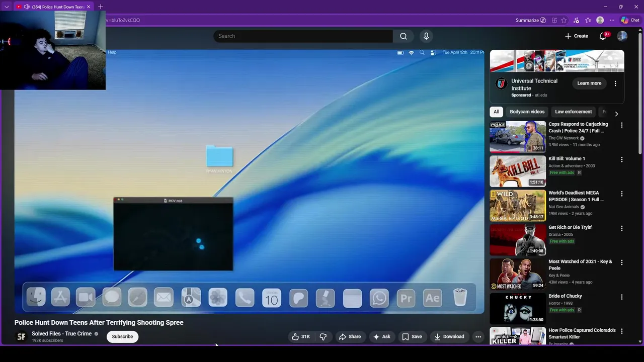The width and height of the screenshot is (644, 362).
Task: Open YouTube notifications bell
Action: [x=603, y=36]
